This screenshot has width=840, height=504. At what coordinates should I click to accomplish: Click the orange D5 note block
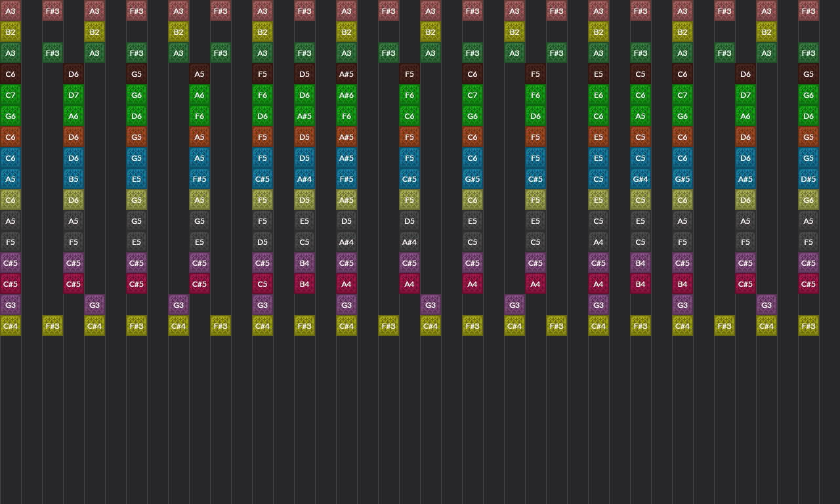point(304,137)
